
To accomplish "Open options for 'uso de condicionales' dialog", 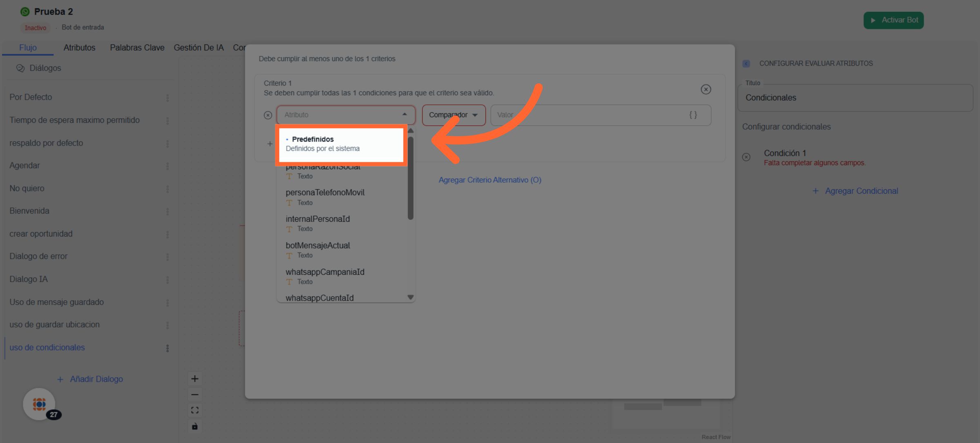I will [x=167, y=348].
